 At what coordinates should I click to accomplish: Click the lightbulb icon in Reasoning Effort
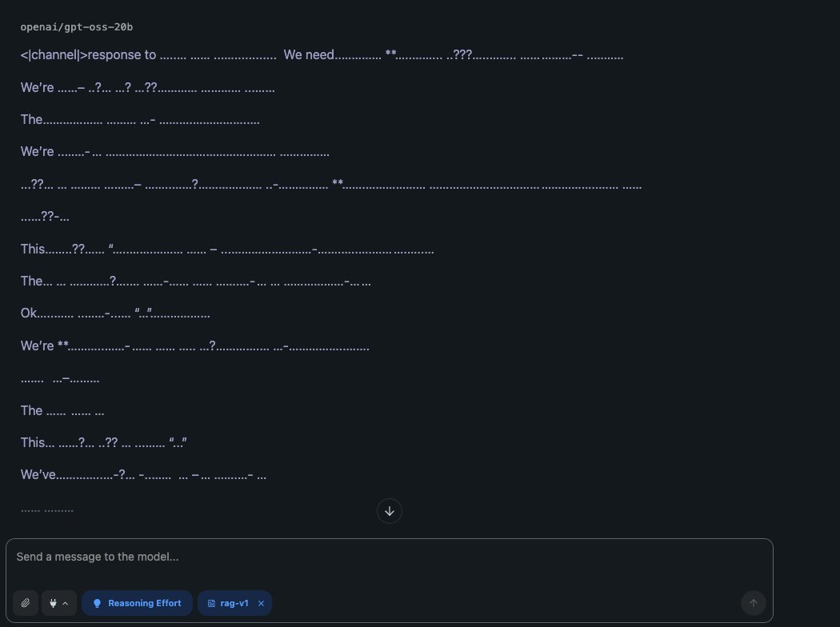[x=97, y=604]
